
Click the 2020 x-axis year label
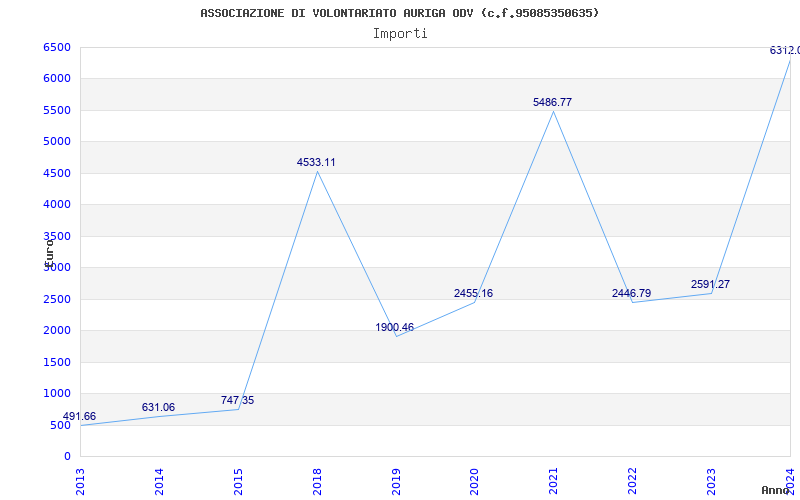[x=474, y=482]
